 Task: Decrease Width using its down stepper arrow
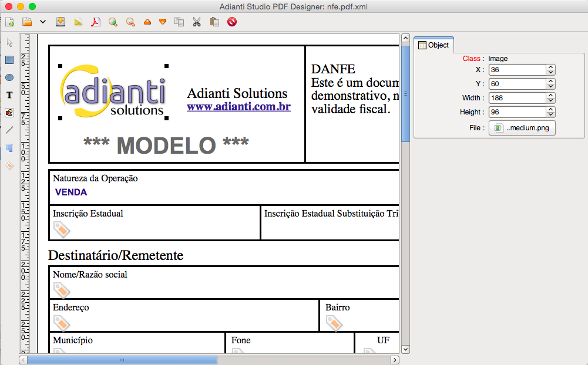(550, 100)
